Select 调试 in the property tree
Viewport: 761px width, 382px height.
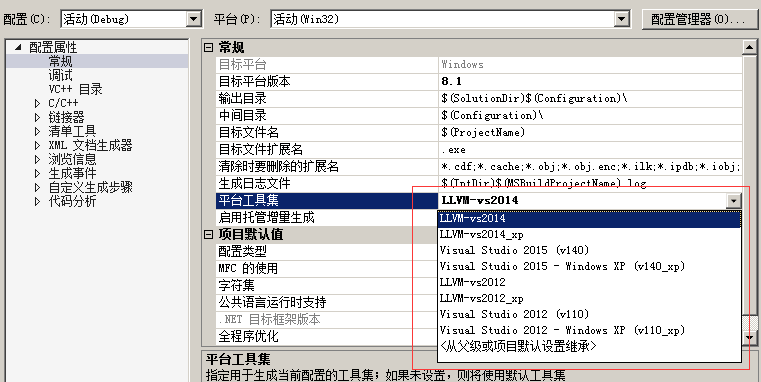pos(60,75)
